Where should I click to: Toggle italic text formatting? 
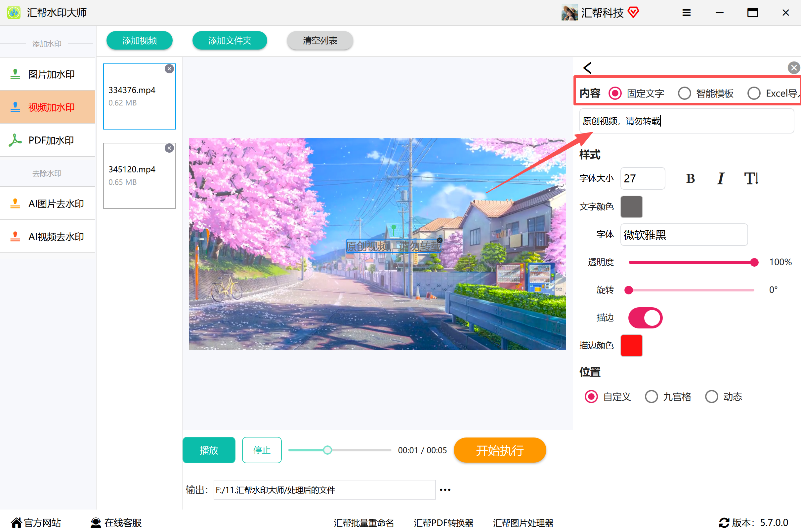coord(721,178)
